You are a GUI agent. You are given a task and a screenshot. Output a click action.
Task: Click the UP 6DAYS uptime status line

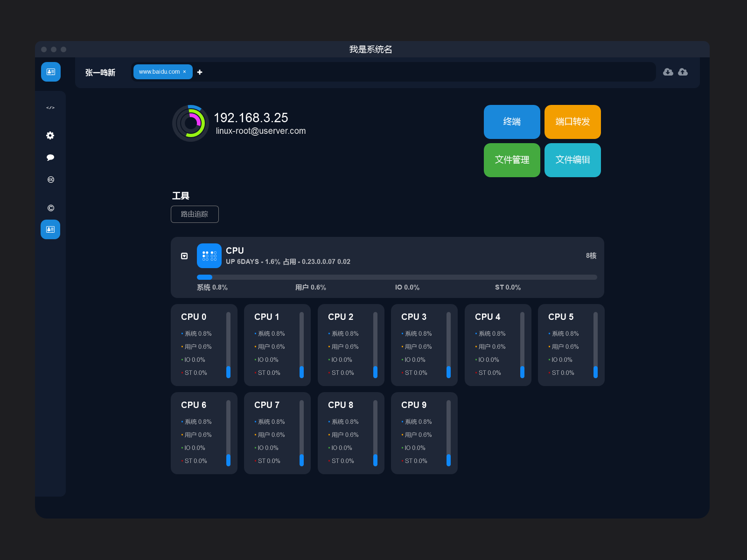point(288,262)
